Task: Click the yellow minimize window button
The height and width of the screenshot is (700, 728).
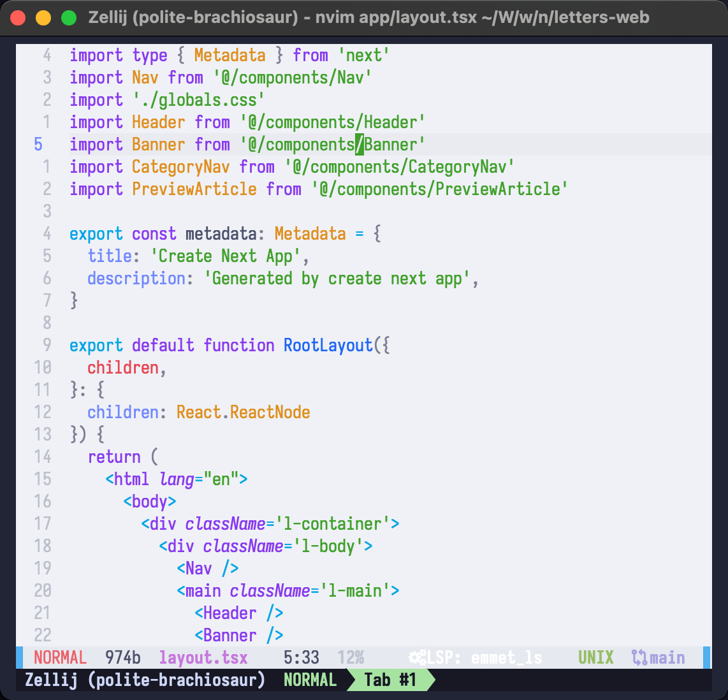Action: point(43,17)
